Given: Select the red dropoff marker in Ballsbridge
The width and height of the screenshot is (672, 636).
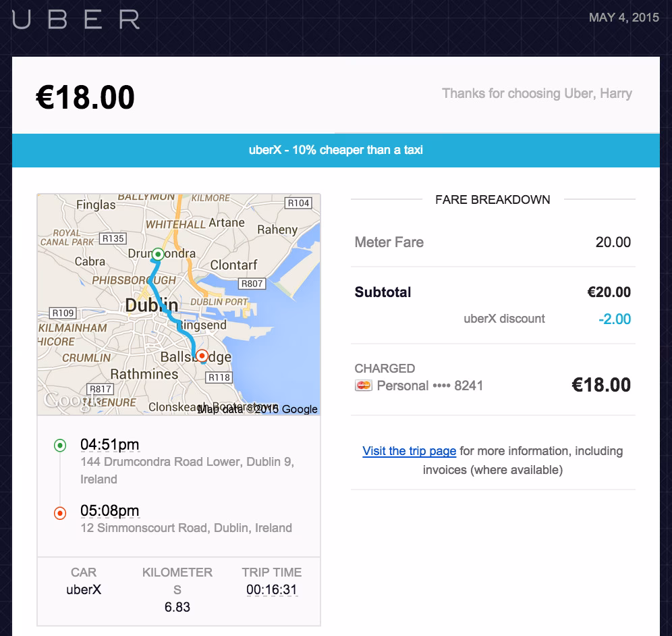Looking at the screenshot, I should (x=202, y=354).
